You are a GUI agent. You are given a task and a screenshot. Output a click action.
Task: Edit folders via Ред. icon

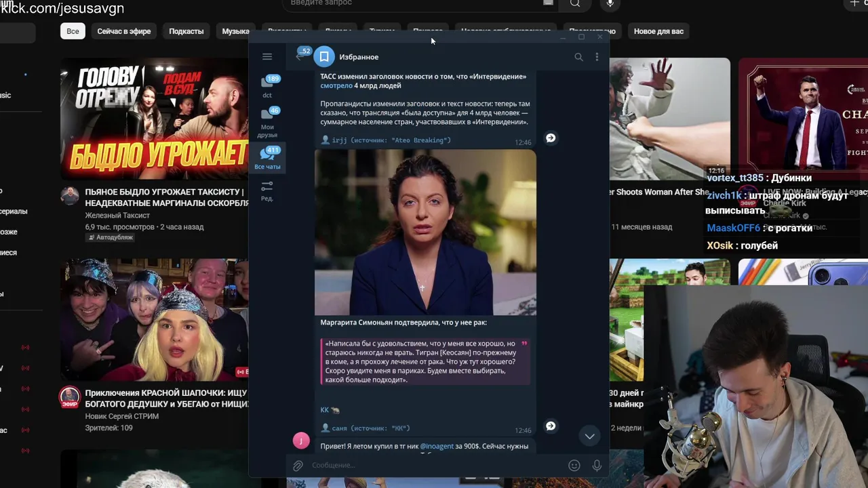click(x=267, y=190)
